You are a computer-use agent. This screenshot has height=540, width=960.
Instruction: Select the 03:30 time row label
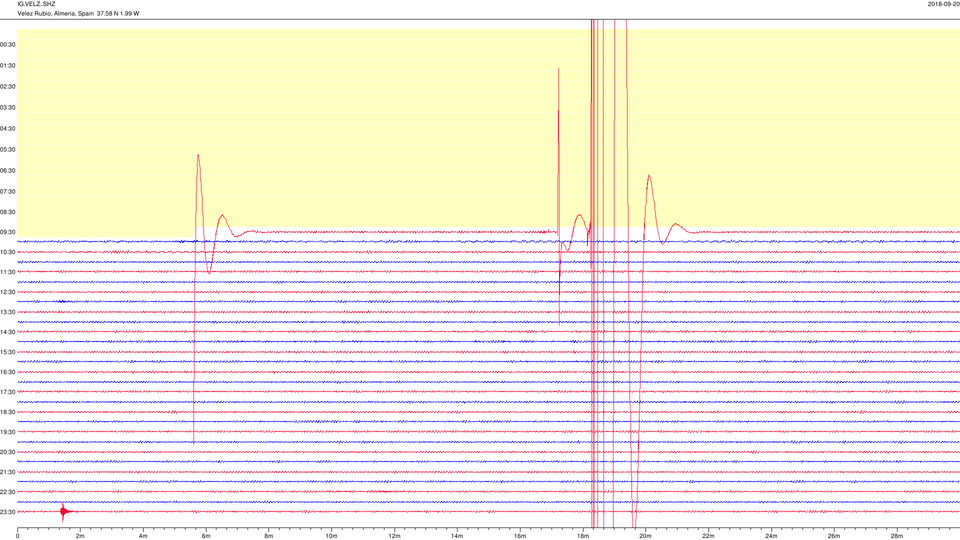[7, 108]
